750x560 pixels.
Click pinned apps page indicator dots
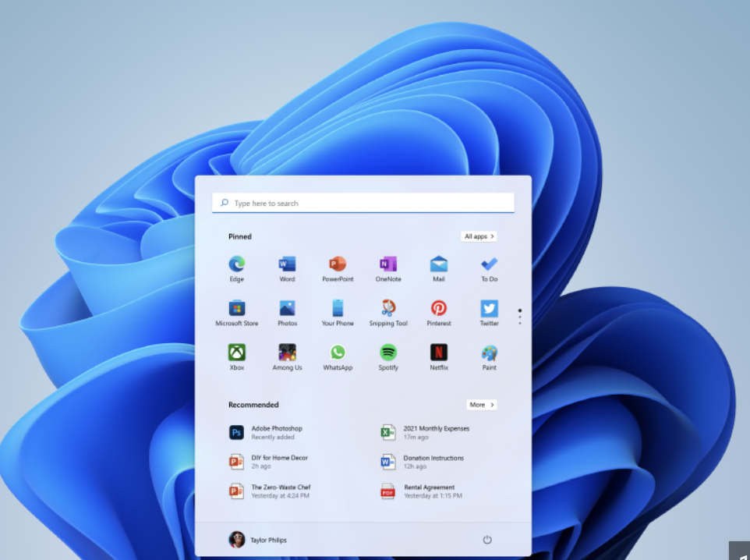tap(520, 317)
